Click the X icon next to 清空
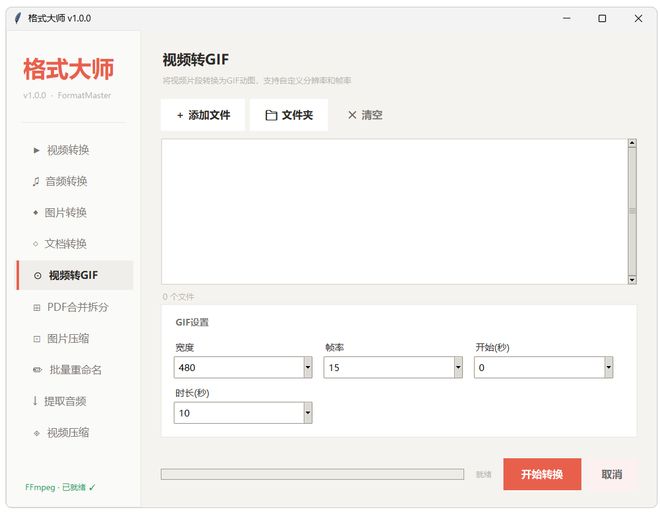 pos(352,115)
